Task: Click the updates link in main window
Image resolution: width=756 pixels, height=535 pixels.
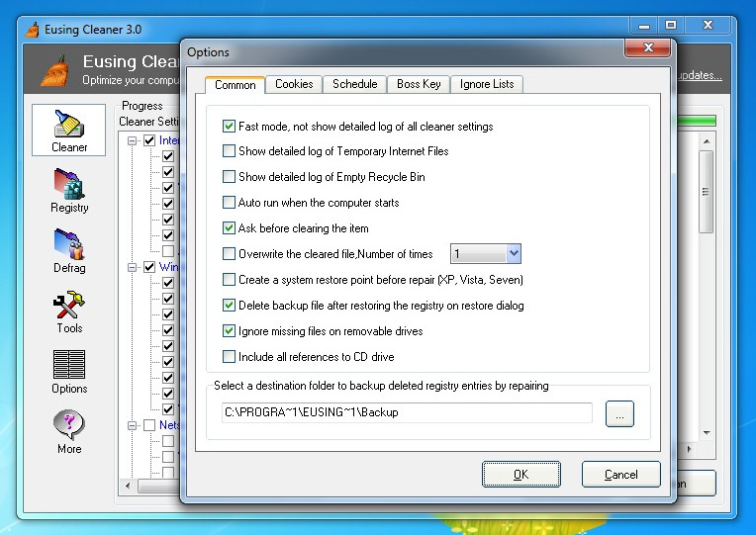Action: point(700,75)
